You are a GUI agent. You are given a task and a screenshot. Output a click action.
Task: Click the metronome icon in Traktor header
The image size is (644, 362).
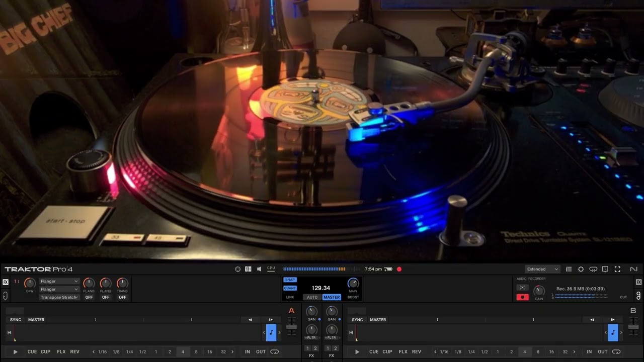(238, 269)
